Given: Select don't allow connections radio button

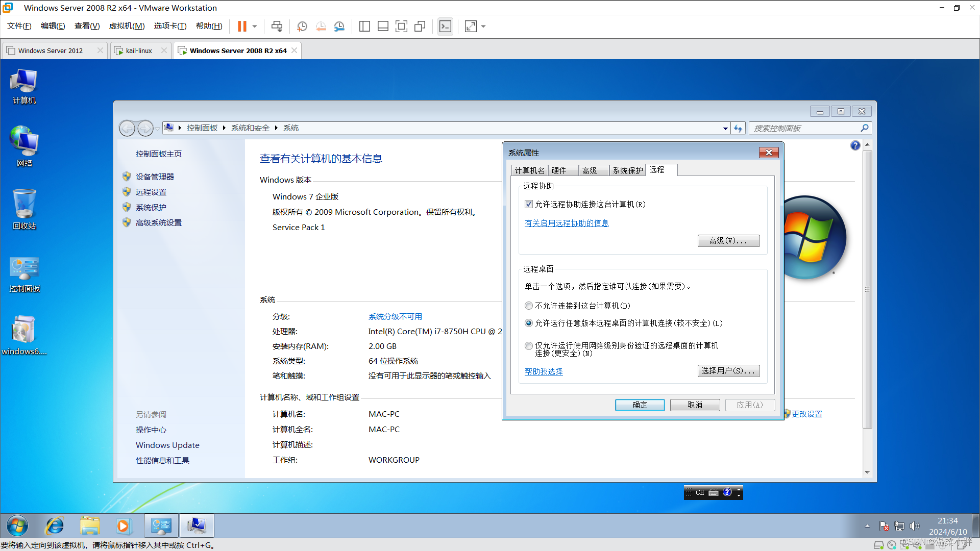Looking at the screenshot, I should (529, 306).
